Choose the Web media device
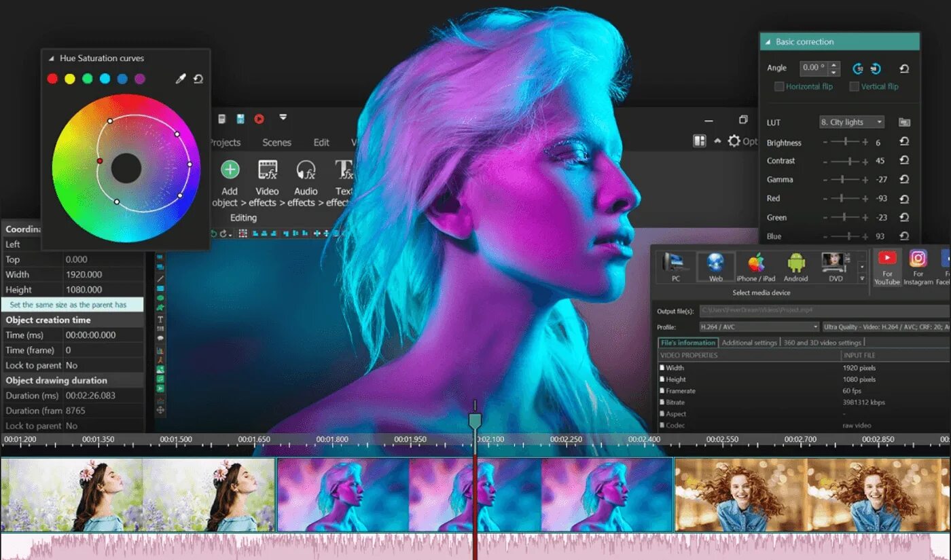Screen dimensions: 951x560 pos(716,267)
